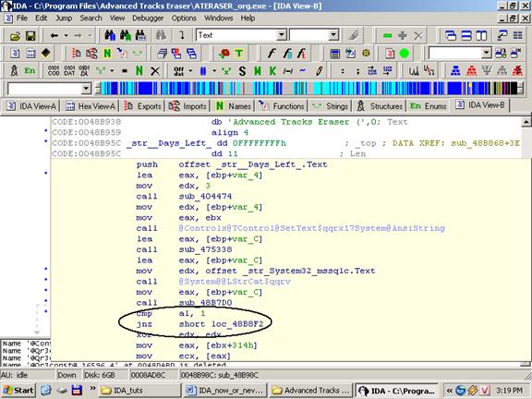Open the calculator icon
Viewport: 532px width, 399px height.
pyautogui.click(x=334, y=54)
